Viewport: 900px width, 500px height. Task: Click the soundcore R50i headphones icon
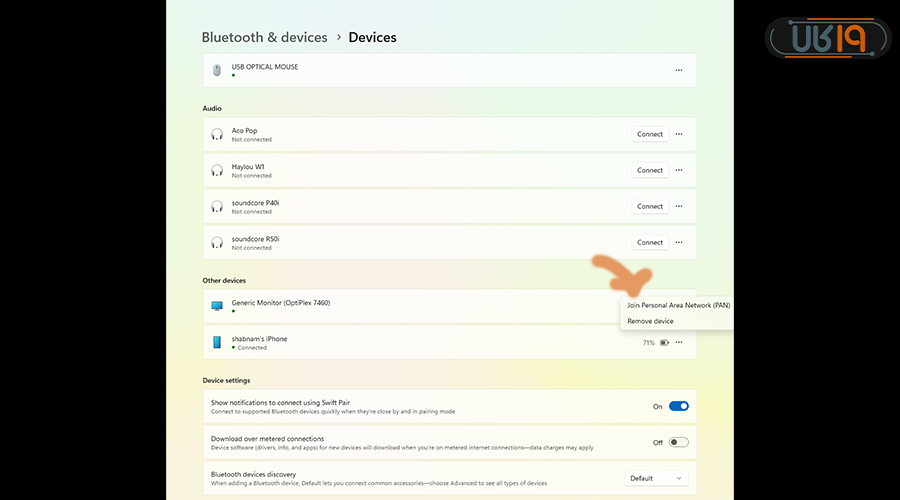[x=217, y=242]
